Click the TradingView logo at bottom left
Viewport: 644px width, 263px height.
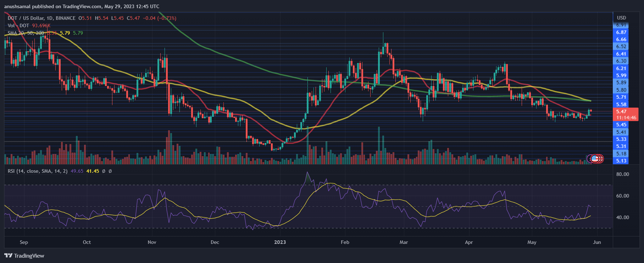pyautogui.click(x=24, y=256)
